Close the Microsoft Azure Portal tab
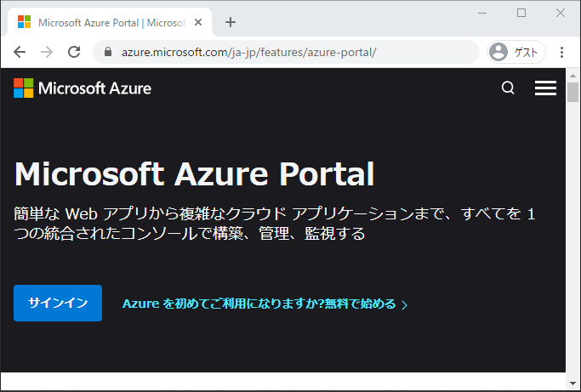The image size is (581, 392). (198, 23)
